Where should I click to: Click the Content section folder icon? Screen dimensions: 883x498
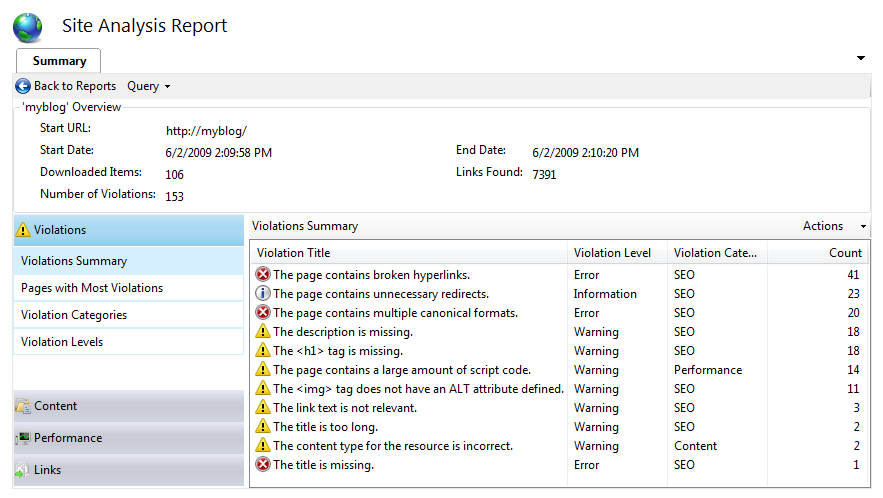[22, 407]
